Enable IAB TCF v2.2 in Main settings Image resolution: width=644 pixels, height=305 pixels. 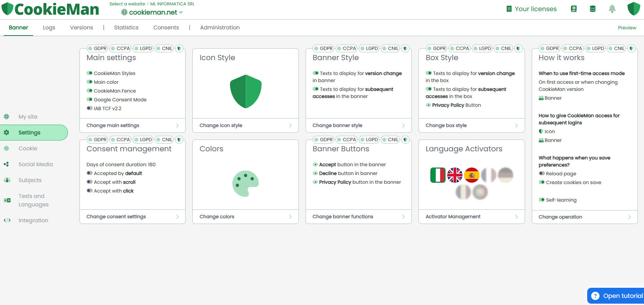tap(89, 108)
